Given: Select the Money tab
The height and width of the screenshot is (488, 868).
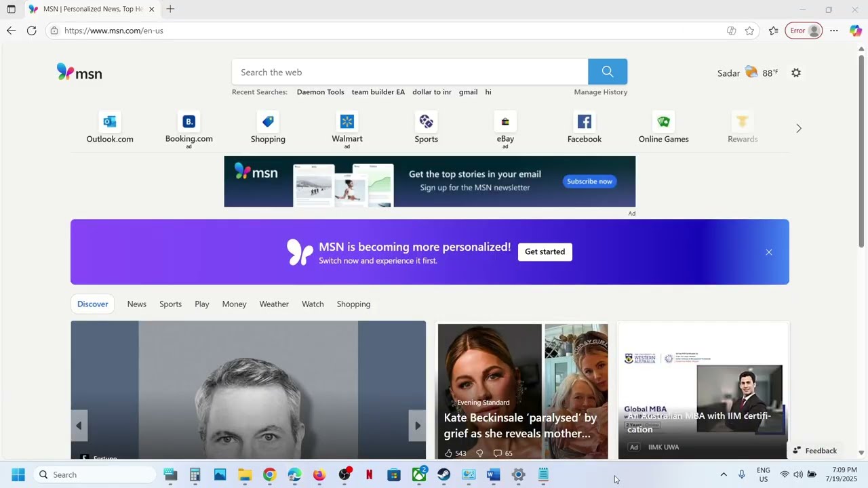Looking at the screenshot, I should (235, 304).
